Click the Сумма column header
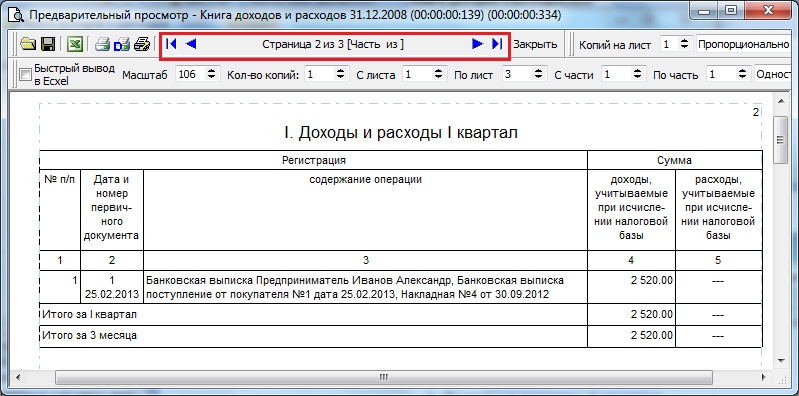Screen dimensions: 799x396 (x=674, y=160)
